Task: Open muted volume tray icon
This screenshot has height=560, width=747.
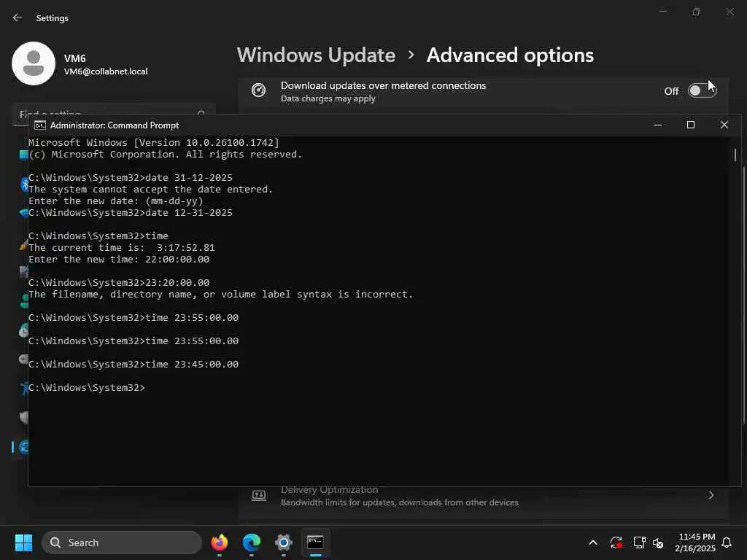Action: [659, 542]
